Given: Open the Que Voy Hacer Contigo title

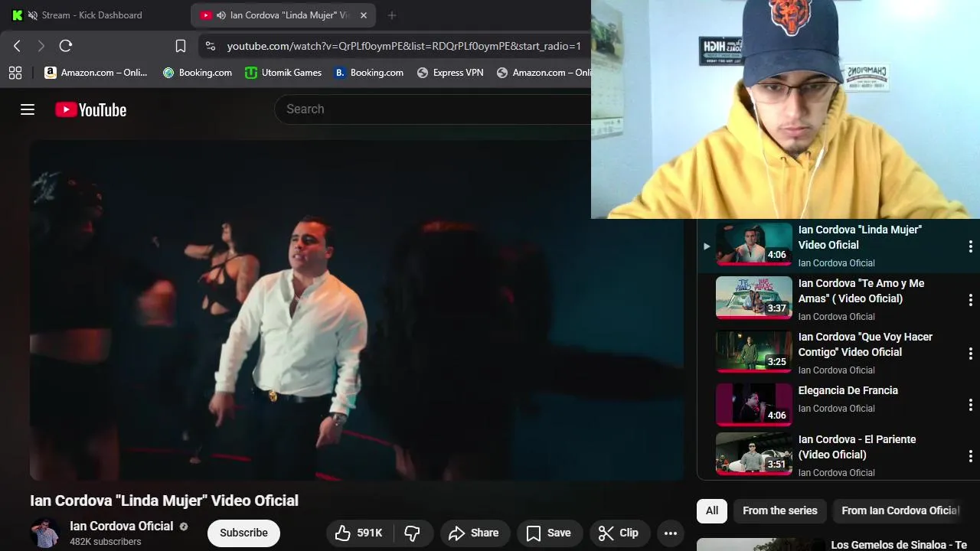Looking at the screenshot, I should [865, 344].
